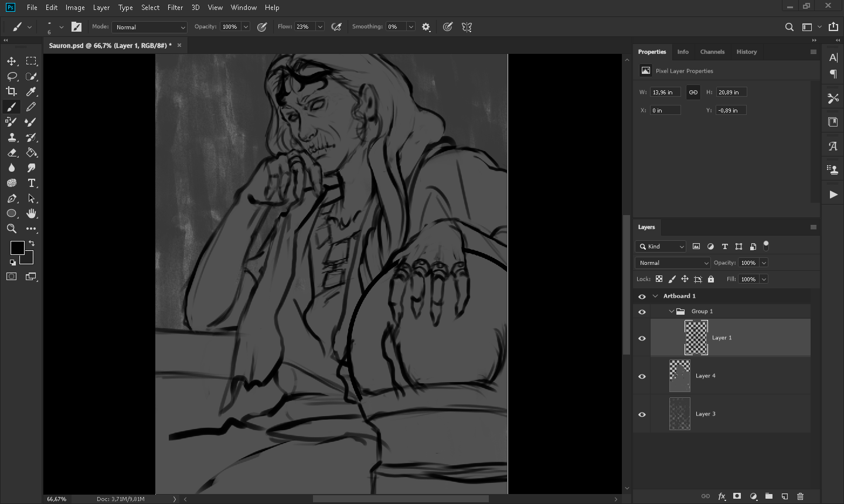Open the Layer menu

pyautogui.click(x=101, y=8)
